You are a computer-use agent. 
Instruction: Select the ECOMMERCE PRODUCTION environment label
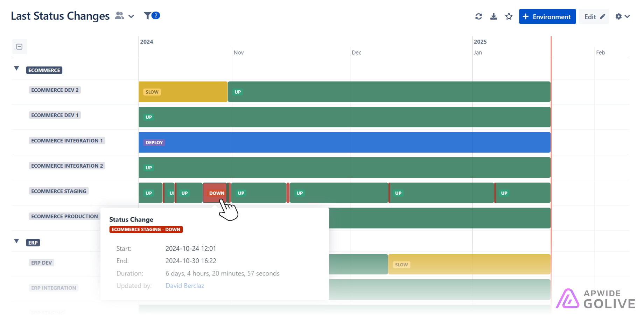coord(64,216)
